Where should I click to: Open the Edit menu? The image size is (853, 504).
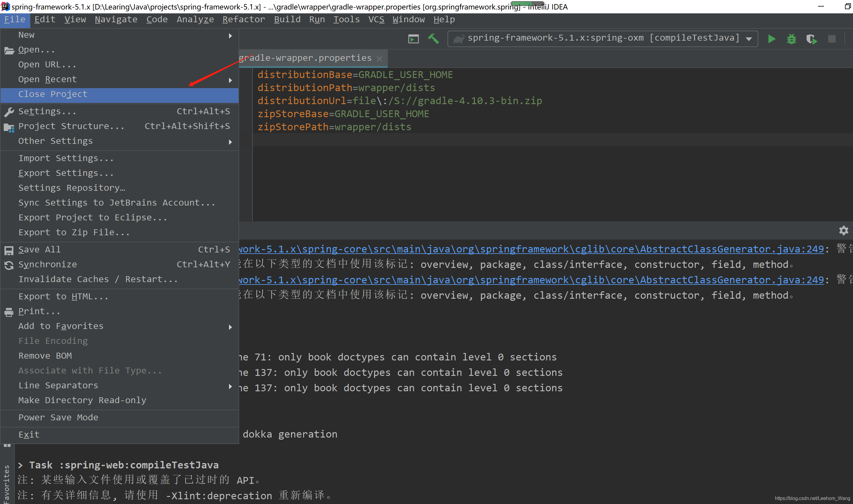[x=45, y=20]
